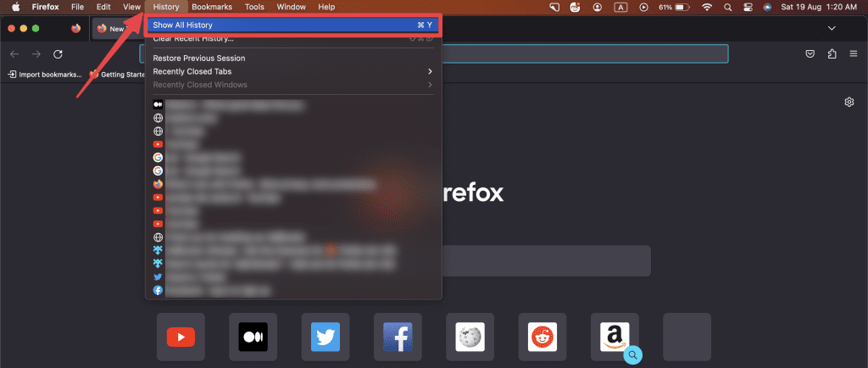Viewport: 868px width, 368px height.
Task: Expand the Recently Closed Tabs submenu
Action: click(293, 71)
